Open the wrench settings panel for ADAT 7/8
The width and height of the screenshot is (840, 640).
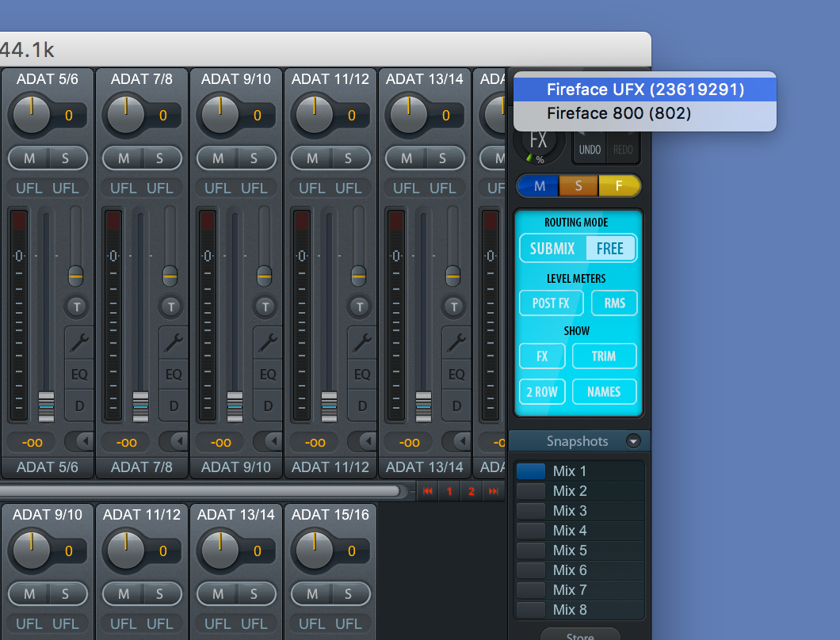(174, 342)
